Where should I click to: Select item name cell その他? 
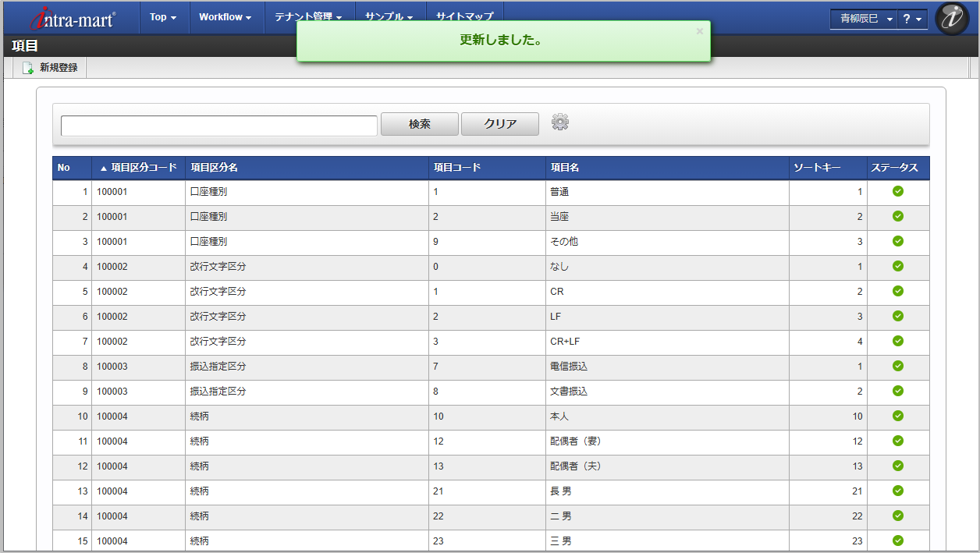667,242
